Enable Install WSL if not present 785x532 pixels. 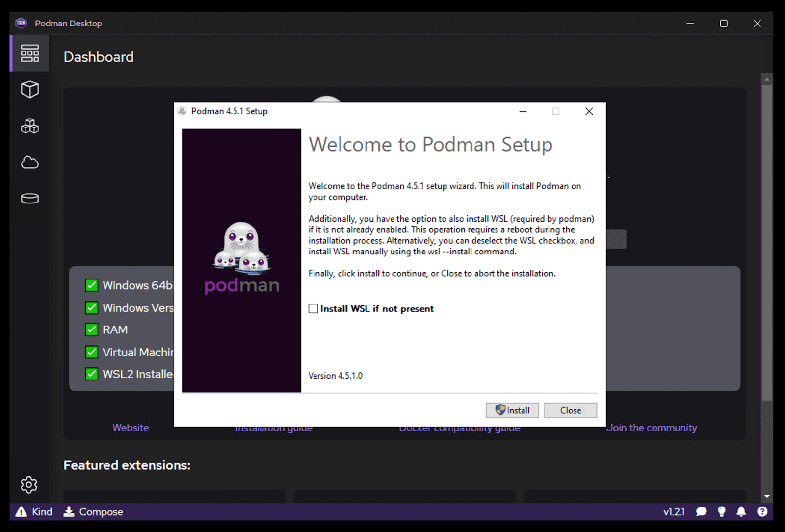coord(314,308)
